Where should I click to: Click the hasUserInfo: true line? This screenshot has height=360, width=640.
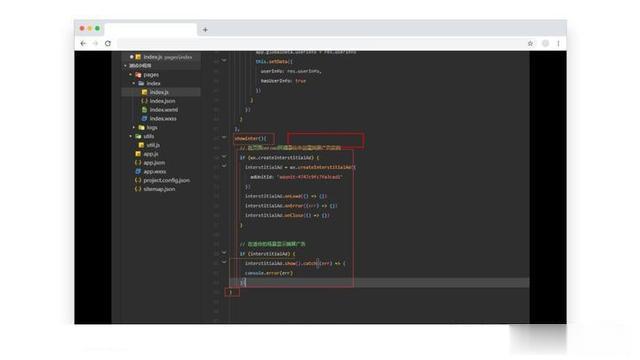click(x=283, y=81)
